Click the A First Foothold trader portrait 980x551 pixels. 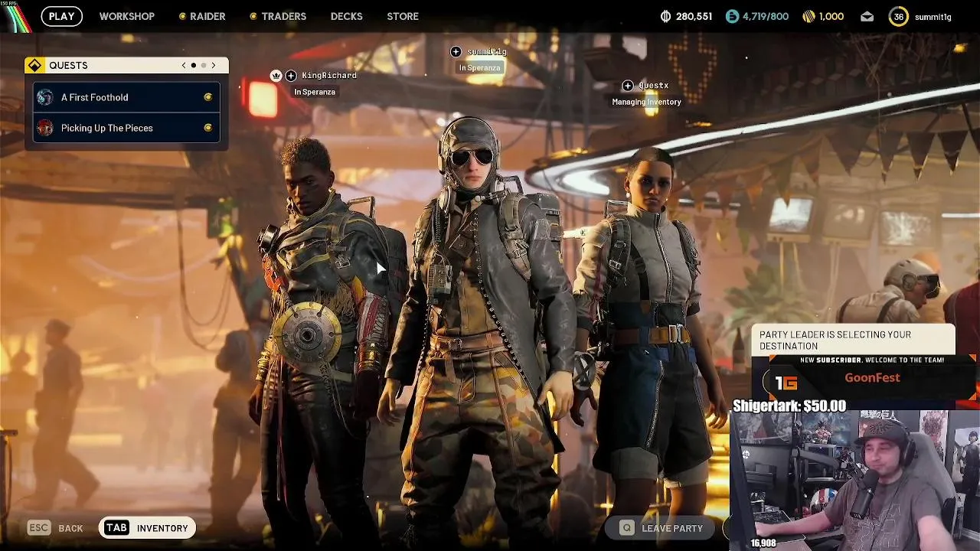pos(45,97)
